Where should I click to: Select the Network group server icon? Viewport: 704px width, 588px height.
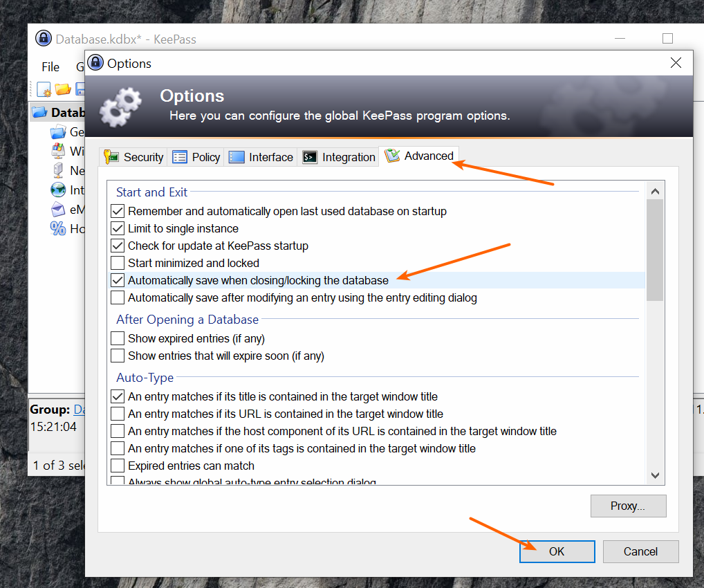tap(59, 170)
